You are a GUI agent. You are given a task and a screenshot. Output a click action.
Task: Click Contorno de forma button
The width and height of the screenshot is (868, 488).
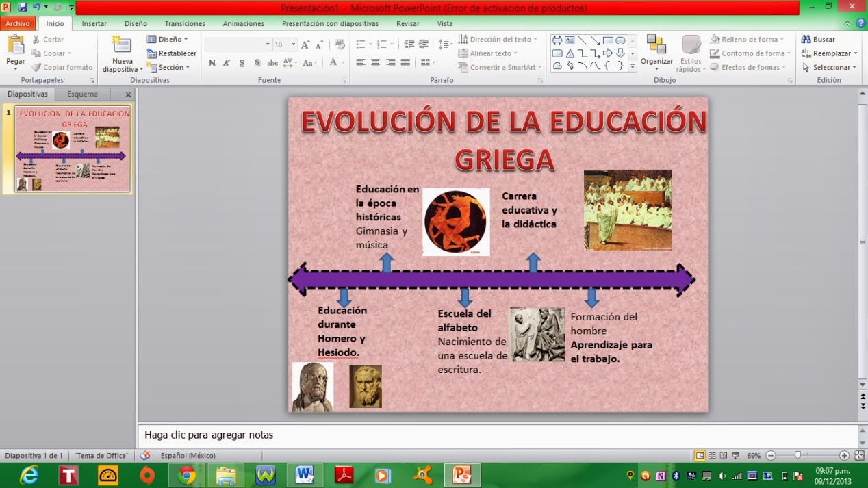click(750, 53)
